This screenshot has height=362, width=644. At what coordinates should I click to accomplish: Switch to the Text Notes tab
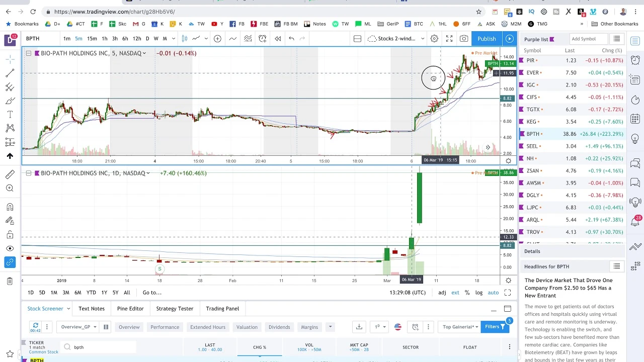[92, 309]
